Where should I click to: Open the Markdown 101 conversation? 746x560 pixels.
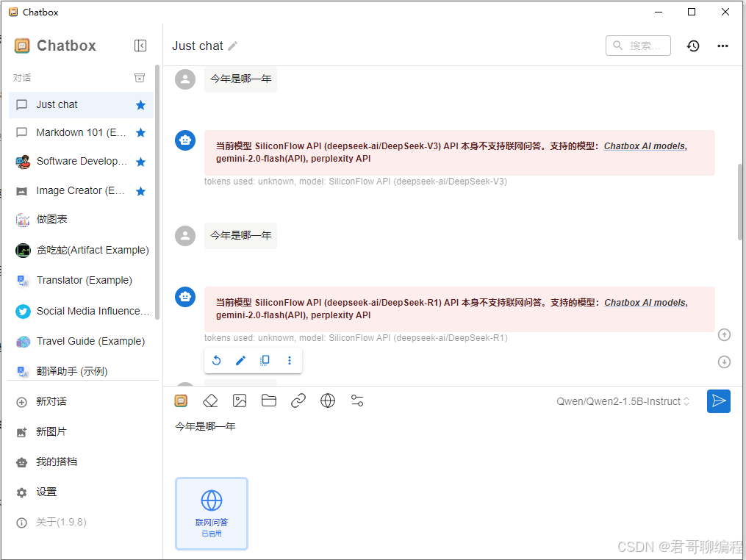(x=81, y=133)
